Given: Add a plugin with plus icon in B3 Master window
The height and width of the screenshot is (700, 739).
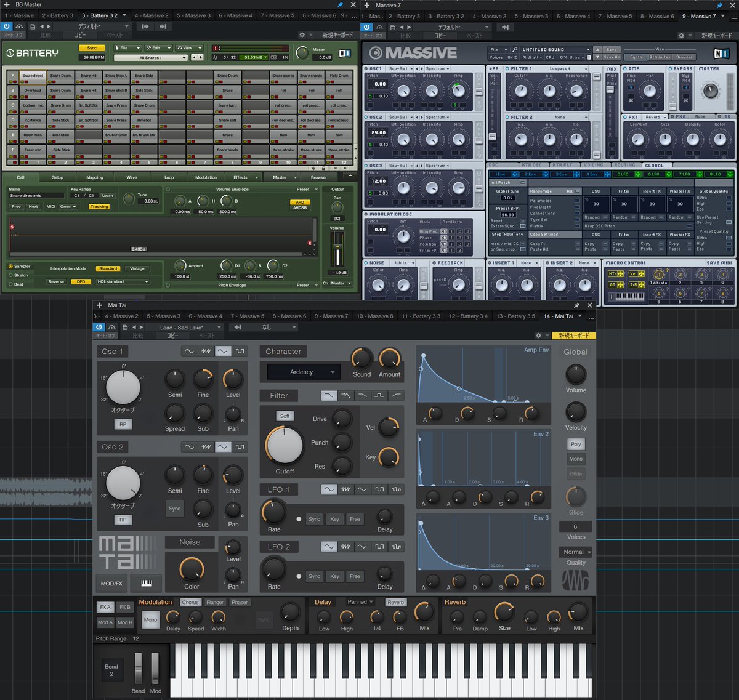Looking at the screenshot, I should pos(6,4).
